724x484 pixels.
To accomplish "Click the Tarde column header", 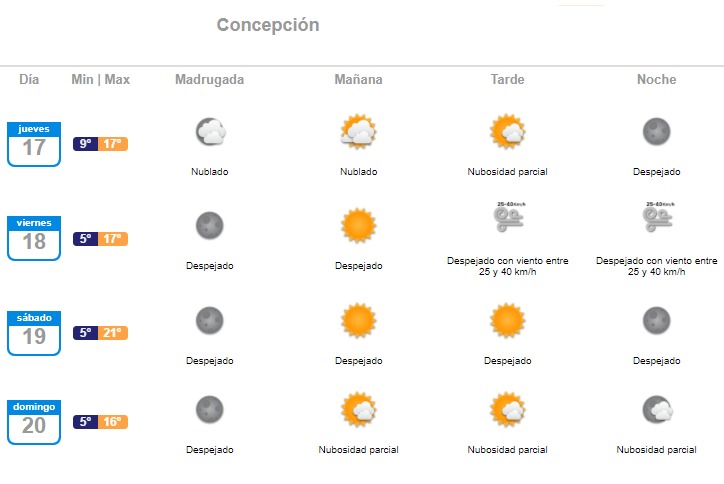I will (x=507, y=80).
